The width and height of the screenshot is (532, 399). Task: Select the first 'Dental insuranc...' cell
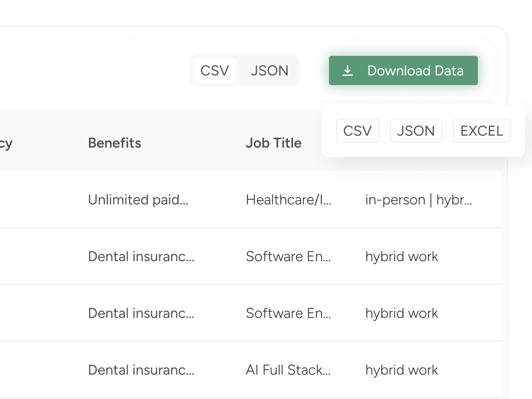pos(141,257)
